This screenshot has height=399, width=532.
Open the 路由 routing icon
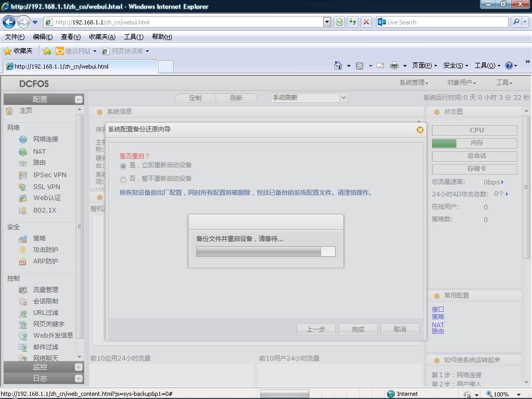click(x=23, y=163)
